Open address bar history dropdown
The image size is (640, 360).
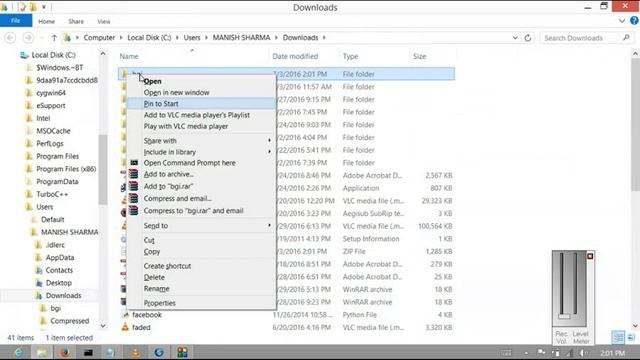click(x=515, y=38)
